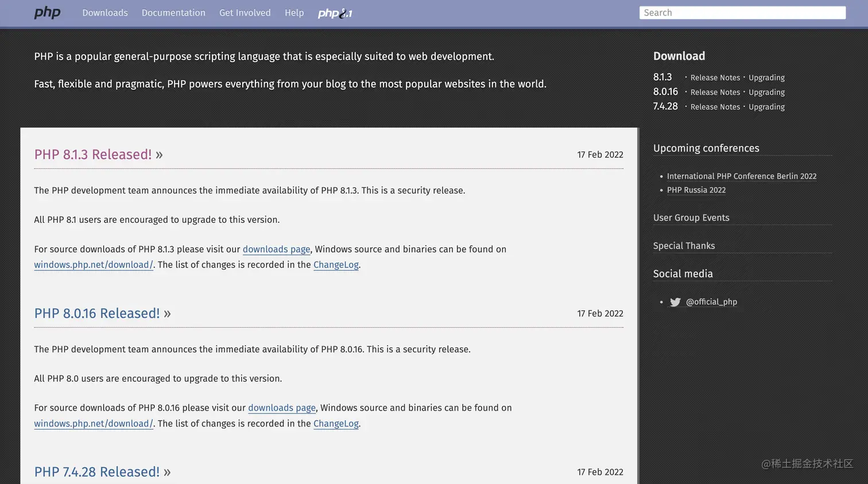Visit the @official_php Twitter profile
The height and width of the screenshot is (484, 868).
(x=711, y=302)
